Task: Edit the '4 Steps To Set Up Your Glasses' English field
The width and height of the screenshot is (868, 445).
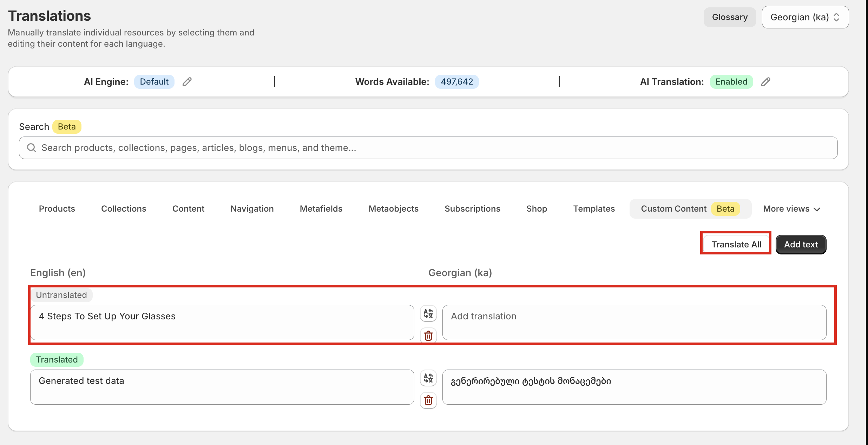Action: tap(222, 323)
